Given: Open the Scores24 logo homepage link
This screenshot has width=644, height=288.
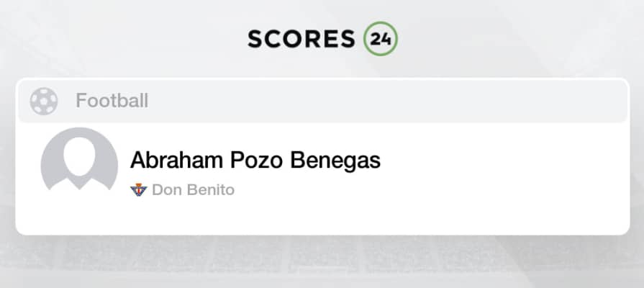Looking at the screenshot, I should pyautogui.click(x=322, y=39).
